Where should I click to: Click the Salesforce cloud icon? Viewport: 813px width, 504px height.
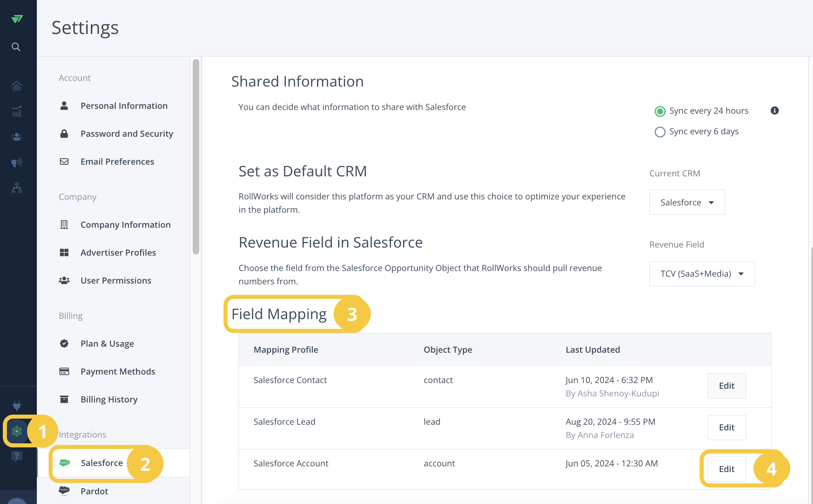coord(64,463)
